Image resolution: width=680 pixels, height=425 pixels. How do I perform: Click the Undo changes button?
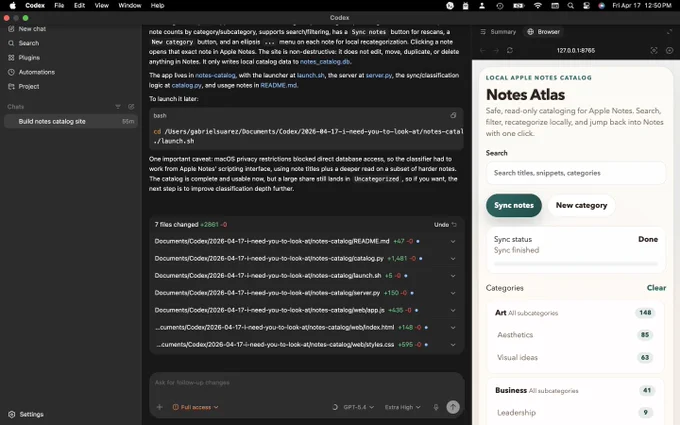click(x=445, y=225)
